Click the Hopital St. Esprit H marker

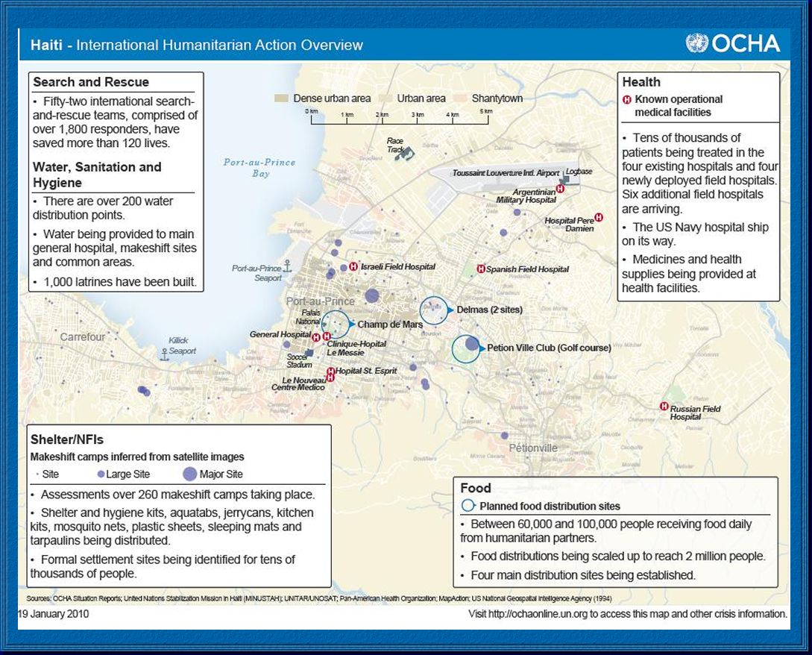coord(331,371)
